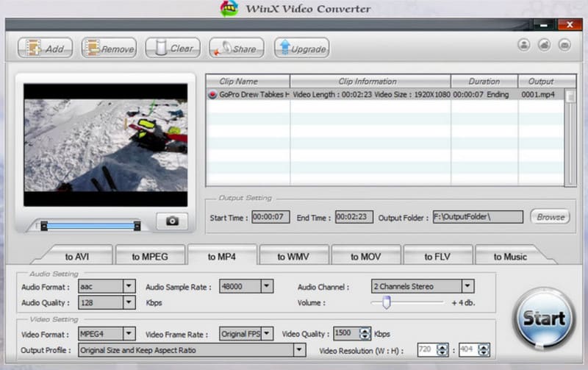The width and height of the screenshot is (588, 370).
Task: Select the 'to Music' tab
Action: pyautogui.click(x=510, y=257)
